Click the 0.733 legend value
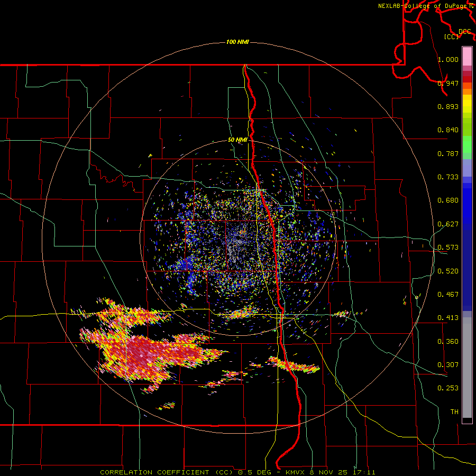 (448, 177)
